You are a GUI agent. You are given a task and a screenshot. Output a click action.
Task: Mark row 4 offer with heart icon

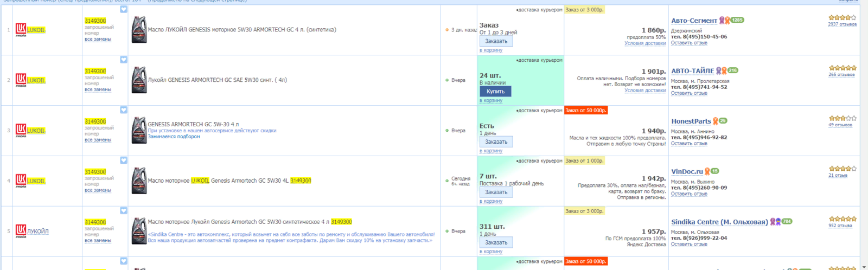pos(124,160)
